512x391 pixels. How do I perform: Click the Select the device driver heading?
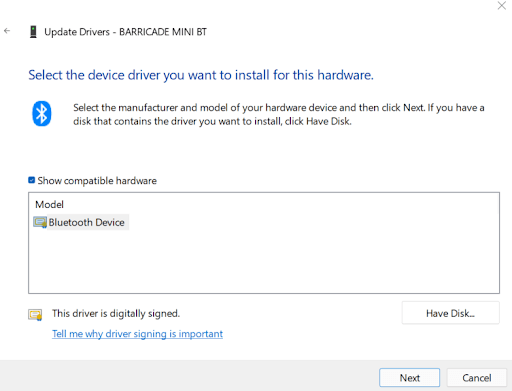pos(201,75)
